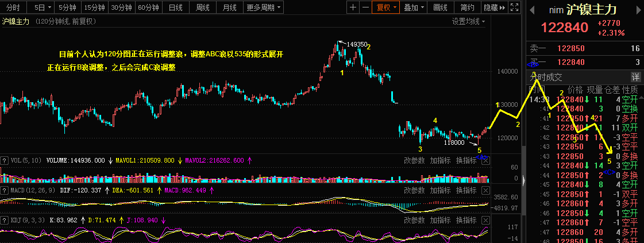644x243 pixels.
Task: Click 换指标 in VOL panel
Action: [x=466, y=160]
